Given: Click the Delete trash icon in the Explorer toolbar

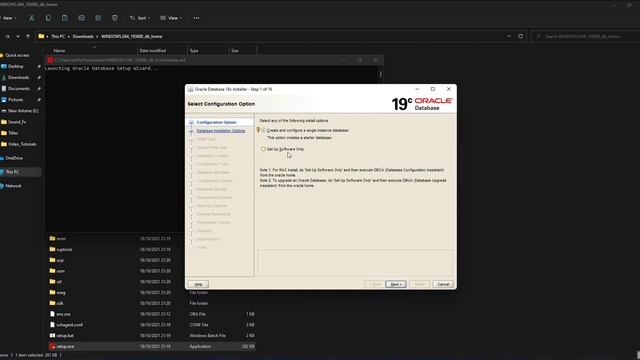Looking at the screenshot, I should pyautogui.click(x=115, y=18).
